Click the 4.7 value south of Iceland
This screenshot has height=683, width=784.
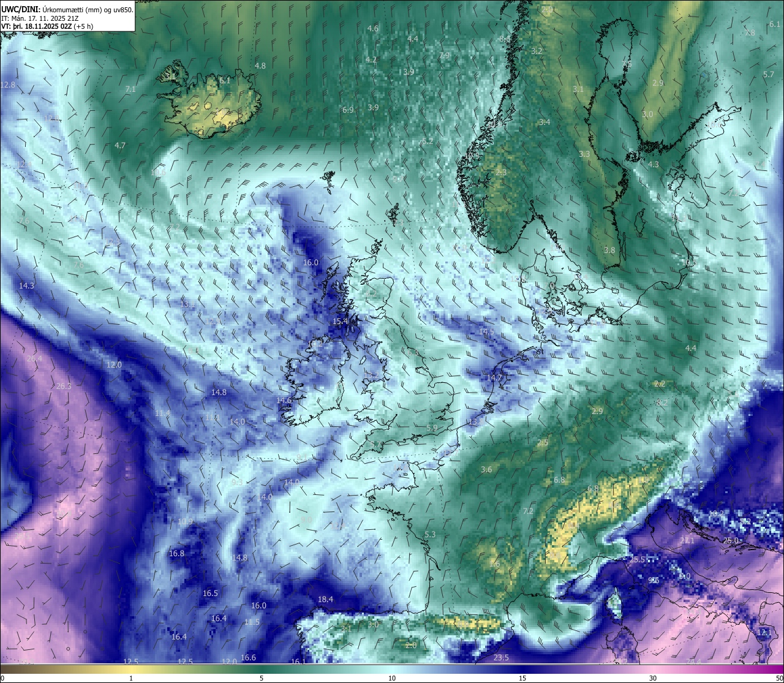[120, 145]
